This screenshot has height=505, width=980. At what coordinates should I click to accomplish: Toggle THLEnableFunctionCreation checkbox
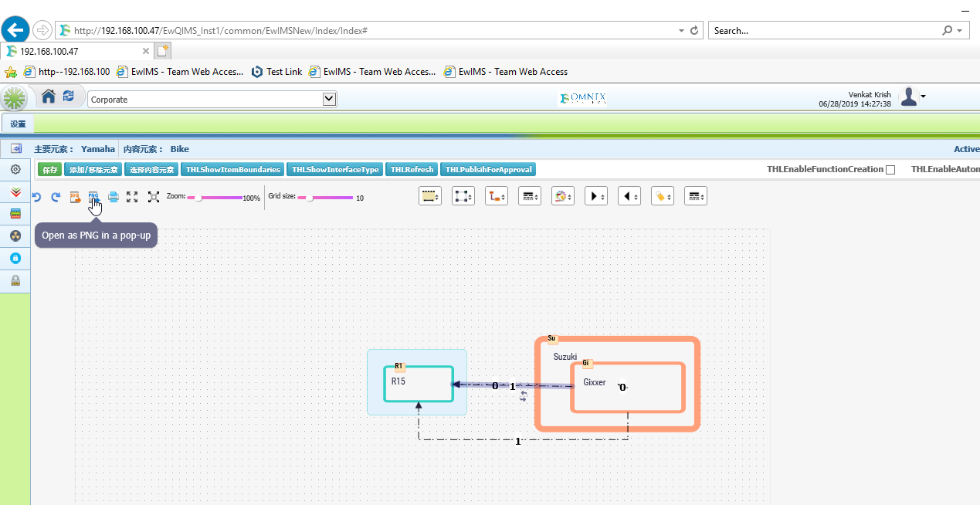(890, 170)
